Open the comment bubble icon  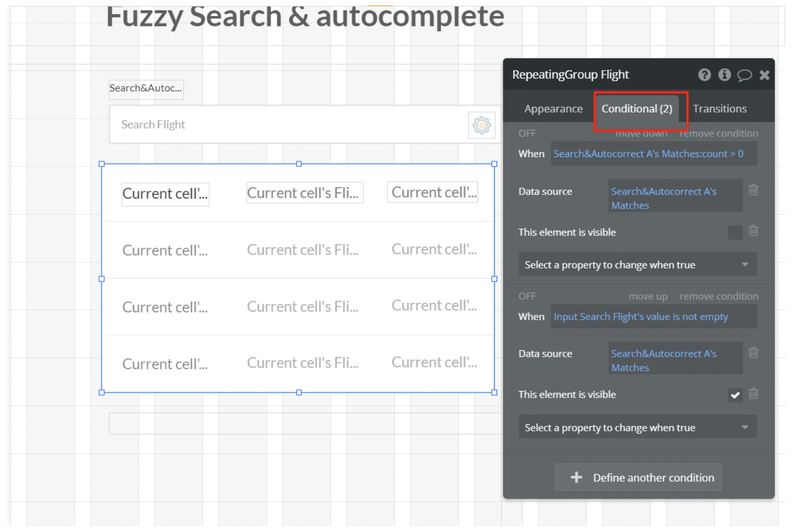tap(744, 75)
